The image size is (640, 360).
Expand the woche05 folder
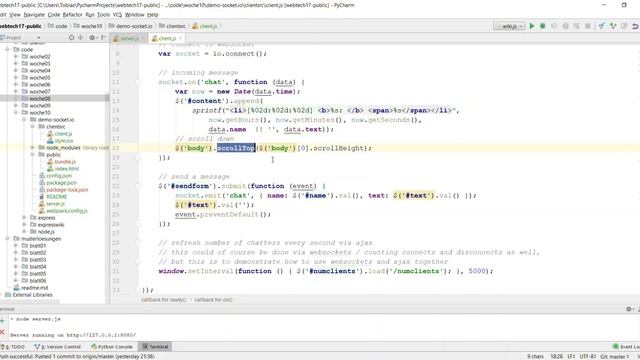click(x=16, y=78)
